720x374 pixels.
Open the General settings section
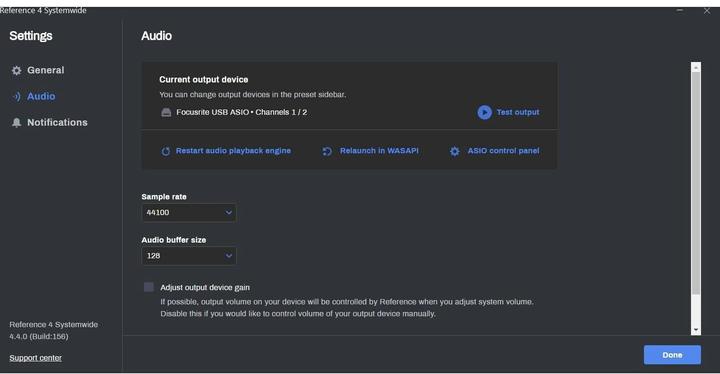(x=45, y=70)
